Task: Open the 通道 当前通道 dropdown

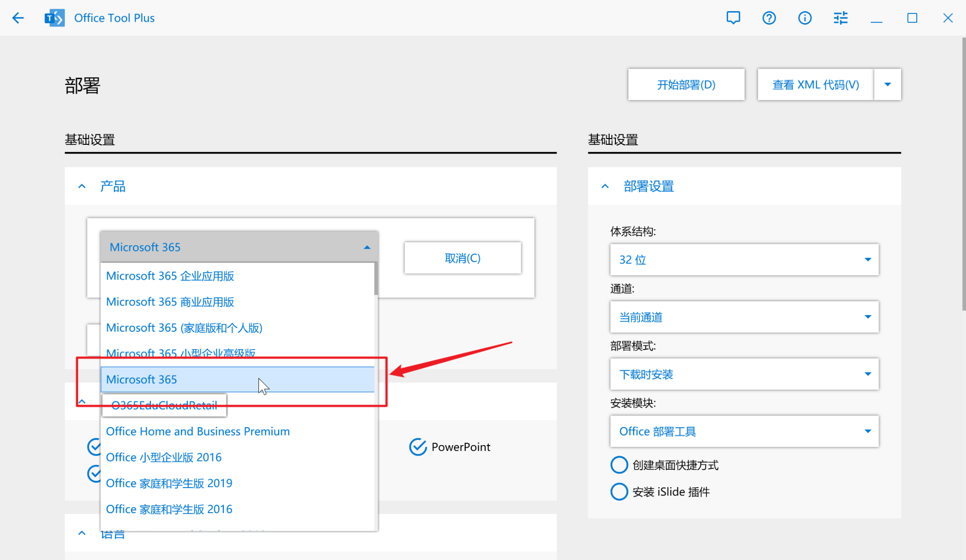Action: [744, 317]
